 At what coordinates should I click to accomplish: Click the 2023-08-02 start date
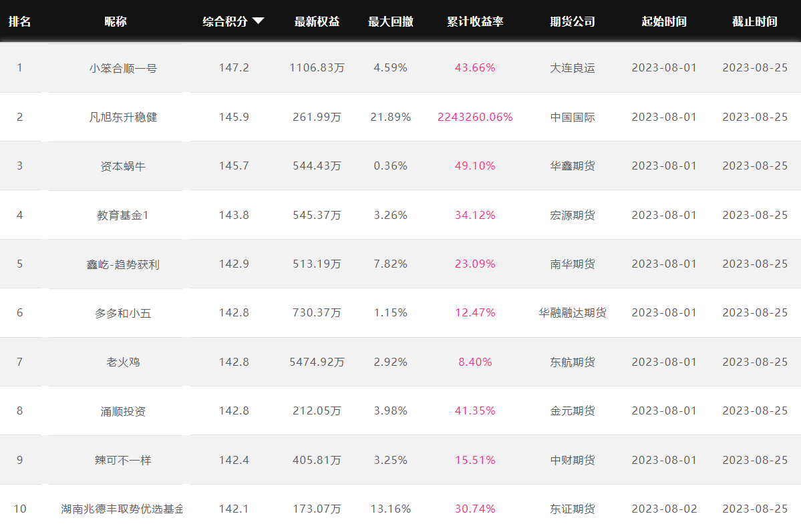pos(664,509)
